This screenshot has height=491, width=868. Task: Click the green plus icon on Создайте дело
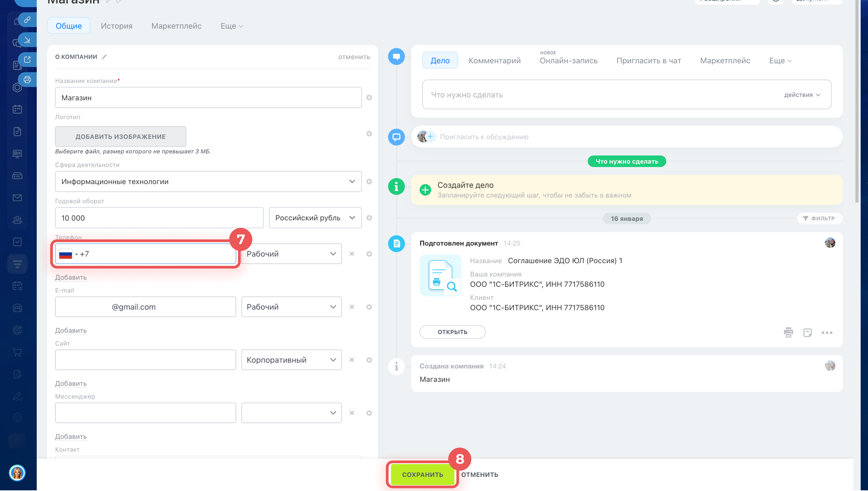tap(425, 190)
